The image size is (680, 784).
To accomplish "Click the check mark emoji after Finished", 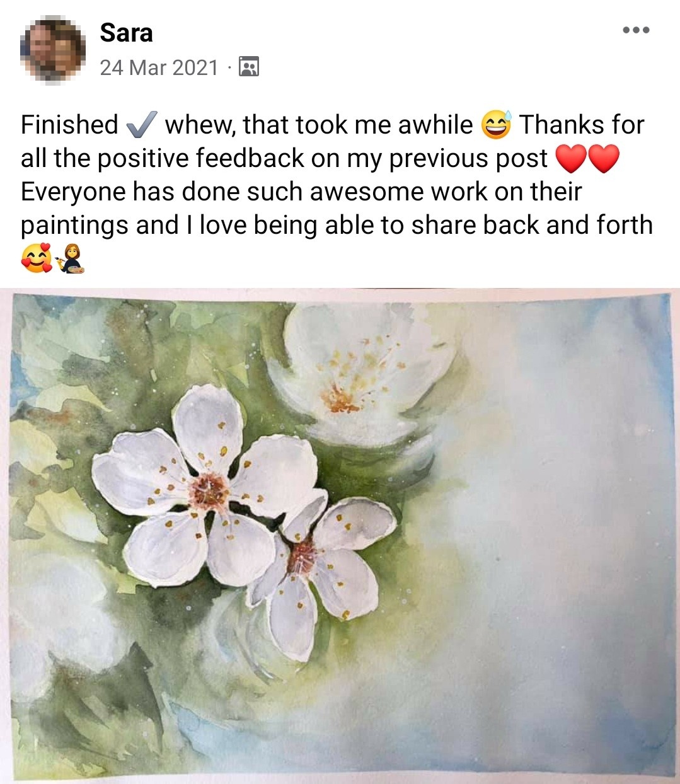I will pos(141,124).
